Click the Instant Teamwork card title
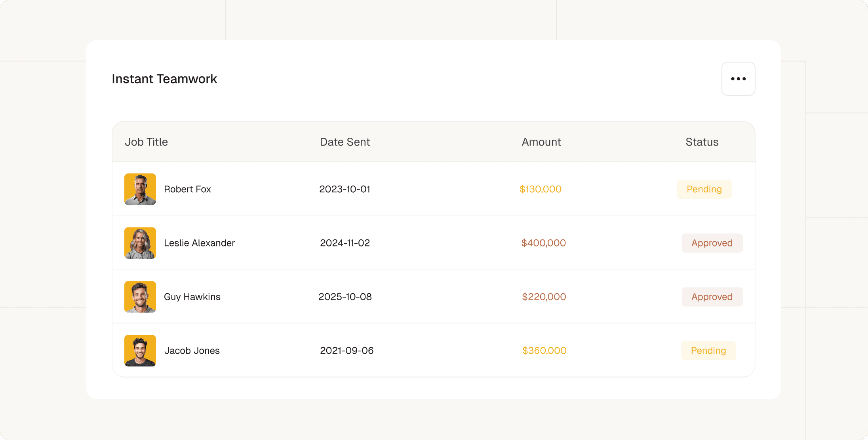Image resolution: width=868 pixels, height=440 pixels. [x=164, y=79]
